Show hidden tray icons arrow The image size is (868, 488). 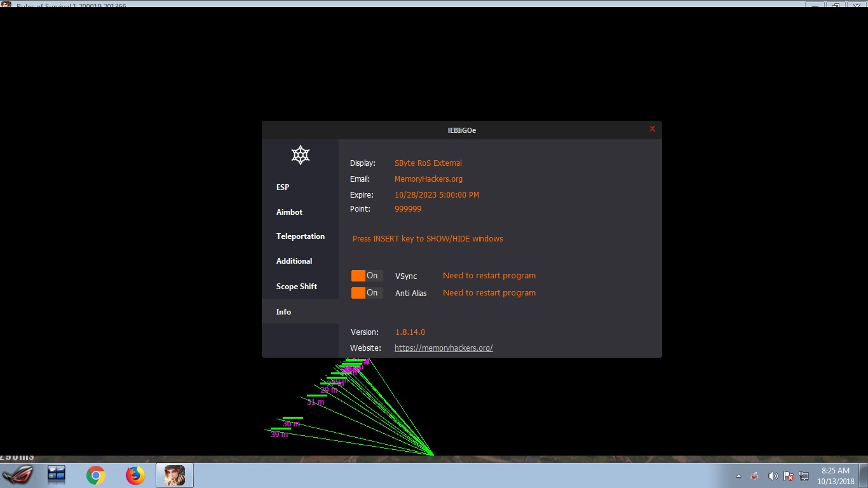pyautogui.click(x=738, y=476)
